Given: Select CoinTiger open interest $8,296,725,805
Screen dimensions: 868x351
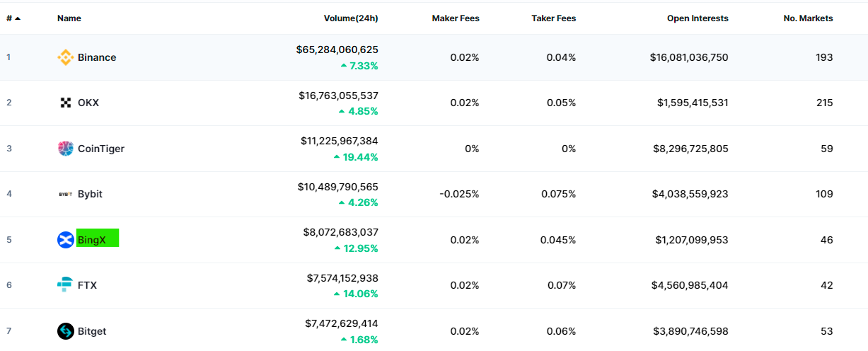Looking at the screenshot, I should (x=690, y=149).
